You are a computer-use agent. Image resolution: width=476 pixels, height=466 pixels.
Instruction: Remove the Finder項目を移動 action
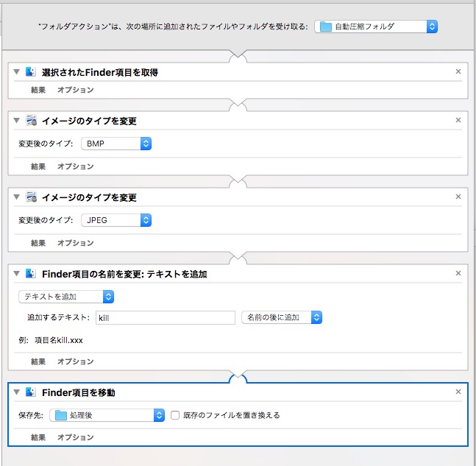pyautogui.click(x=458, y=392)
